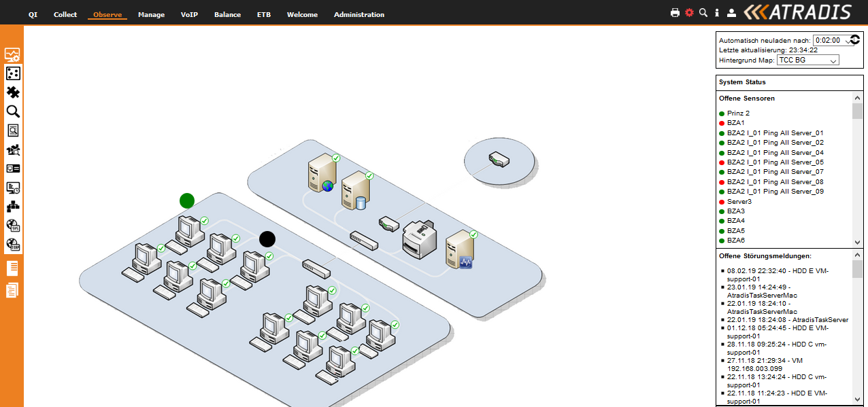Click the reload arrows icon
The image size is (868, 407).
[x=855, y=40]
